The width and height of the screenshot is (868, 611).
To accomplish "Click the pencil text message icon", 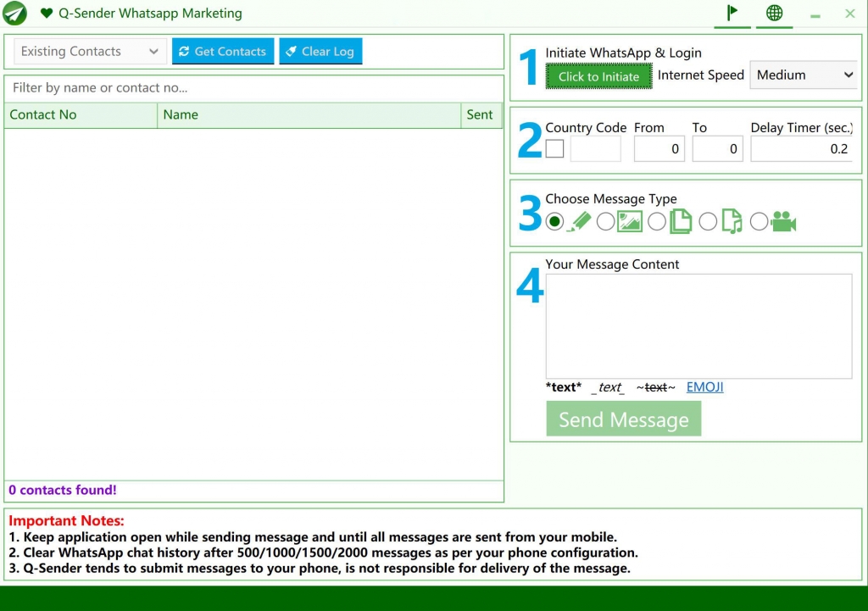I will (579, 221).
